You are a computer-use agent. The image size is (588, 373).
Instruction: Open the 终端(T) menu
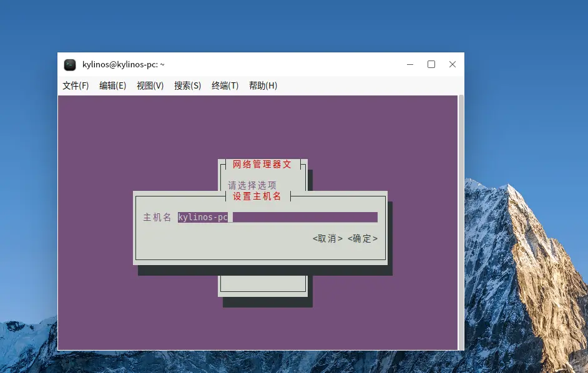(225, 86)
